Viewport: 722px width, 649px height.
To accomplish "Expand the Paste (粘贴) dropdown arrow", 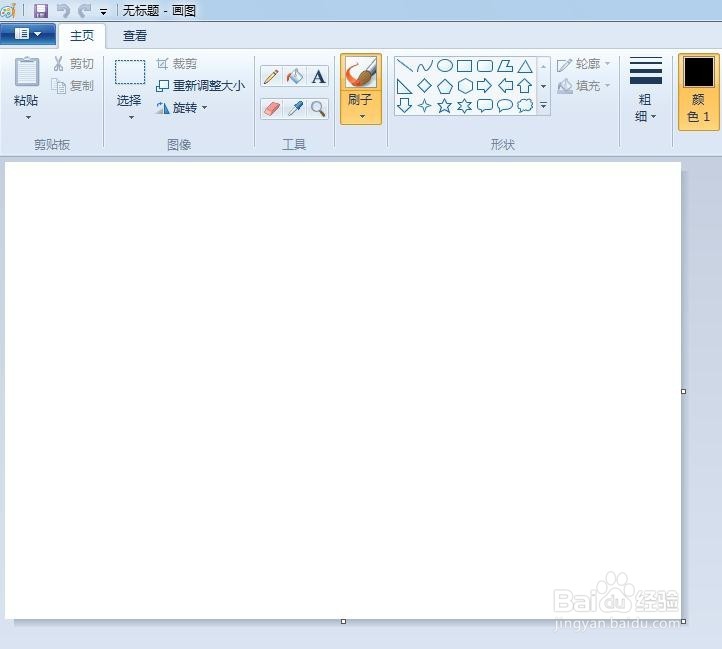I will pos(28,118).
